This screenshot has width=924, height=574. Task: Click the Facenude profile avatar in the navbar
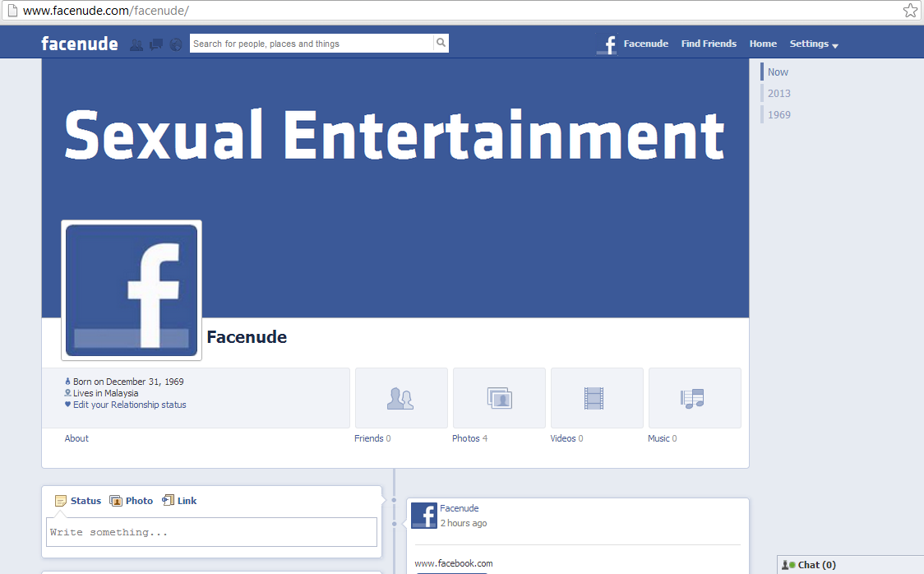pyautogui.click(x=607, y=44)
